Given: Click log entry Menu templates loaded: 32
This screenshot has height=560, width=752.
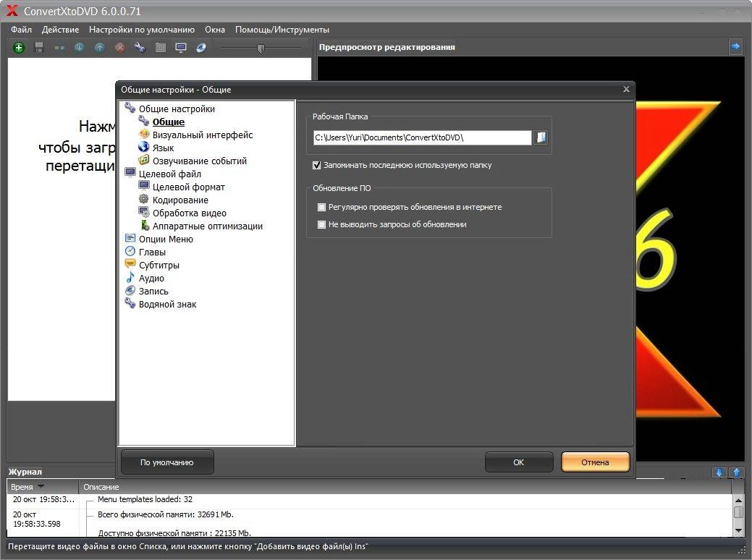Looking at the screenshot, I should click(x=145, y=499).
